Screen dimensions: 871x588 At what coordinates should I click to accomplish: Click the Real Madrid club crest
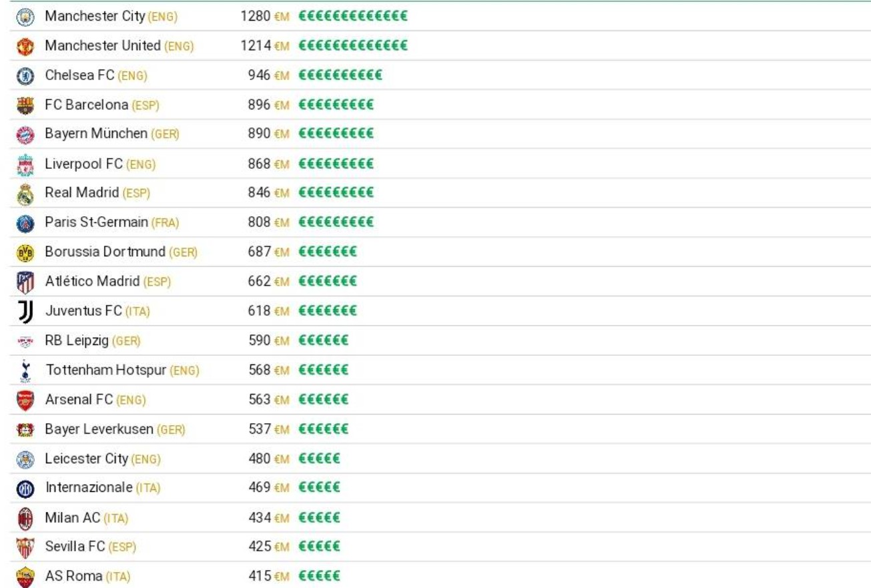(25, 194)
